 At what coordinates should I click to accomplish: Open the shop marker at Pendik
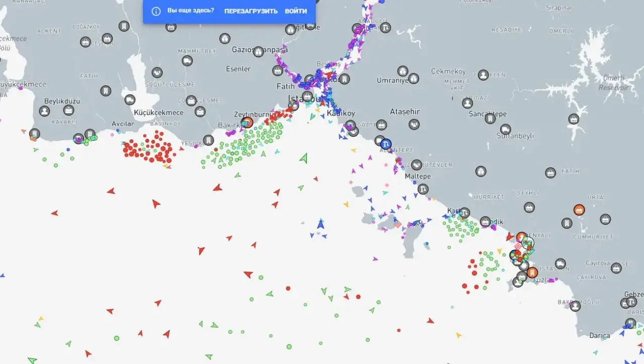click(485, 221)
